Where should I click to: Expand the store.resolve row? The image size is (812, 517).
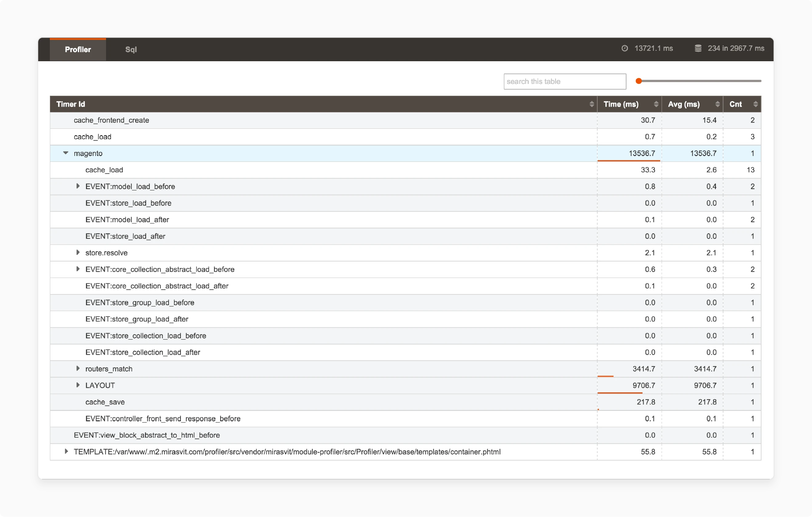click(x=78, y=253)
